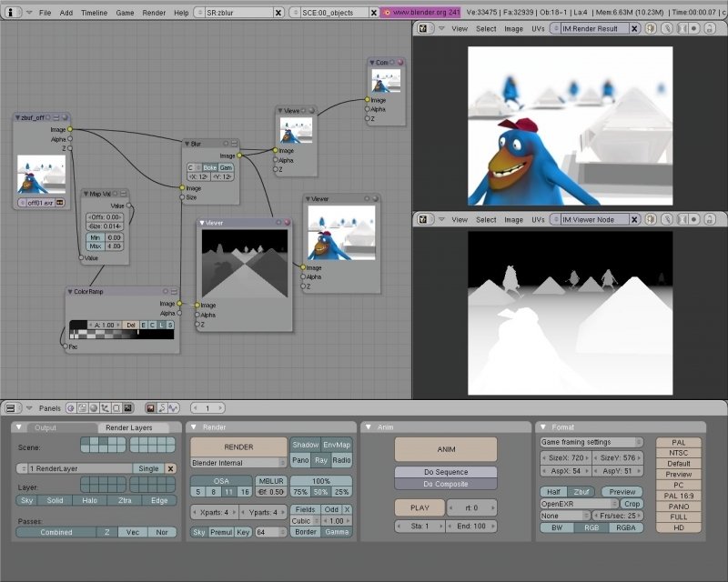Click the lock icon in Render Result header

(x=710, y=29)
